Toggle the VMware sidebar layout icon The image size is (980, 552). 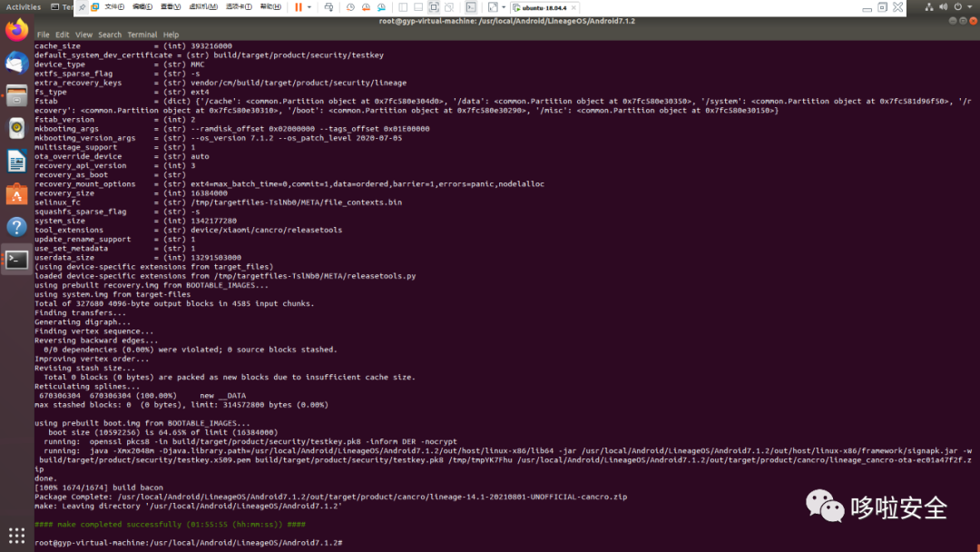point(403,7)
